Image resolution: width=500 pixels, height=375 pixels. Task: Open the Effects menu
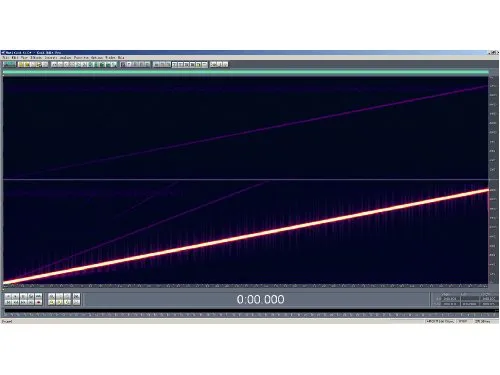[x=36, y=58]
